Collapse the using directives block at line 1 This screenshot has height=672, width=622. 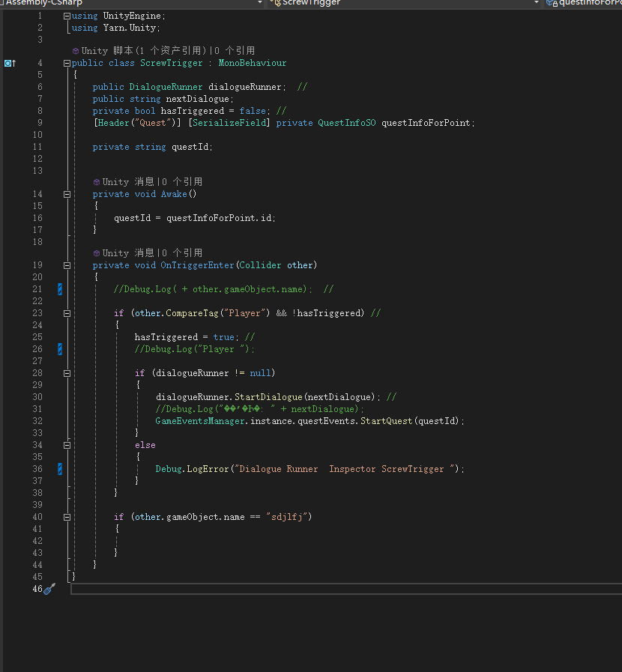(x=67, y=16)
